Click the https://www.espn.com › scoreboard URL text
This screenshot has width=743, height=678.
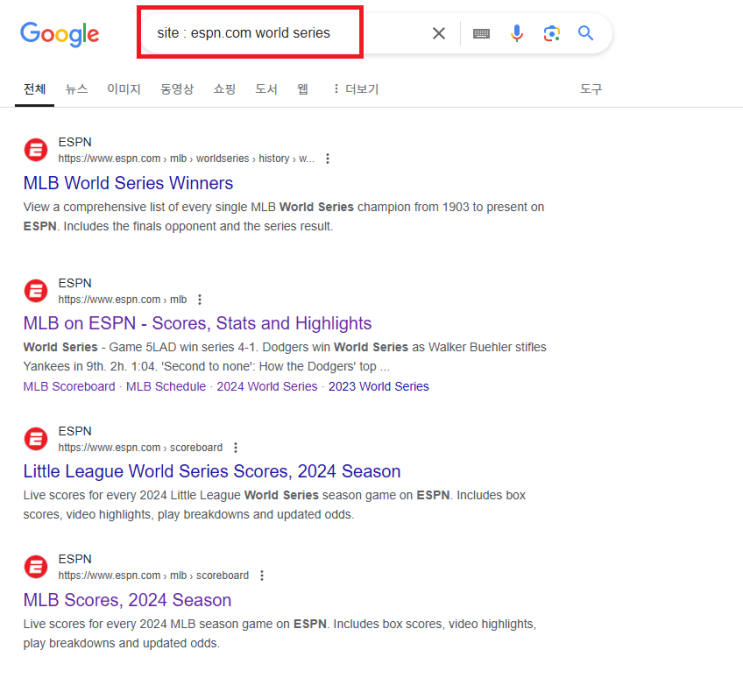coord(140,448)
